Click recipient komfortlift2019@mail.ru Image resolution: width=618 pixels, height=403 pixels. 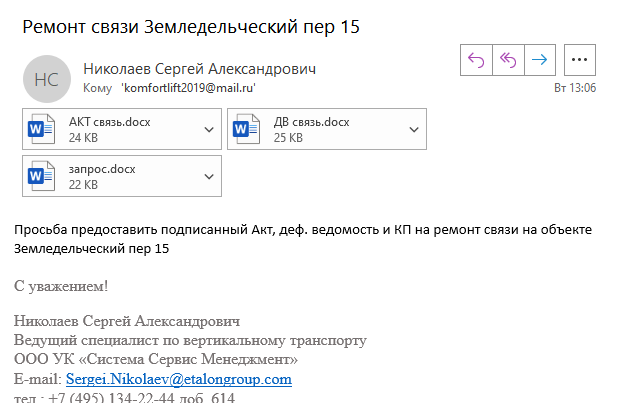(188, 88)
